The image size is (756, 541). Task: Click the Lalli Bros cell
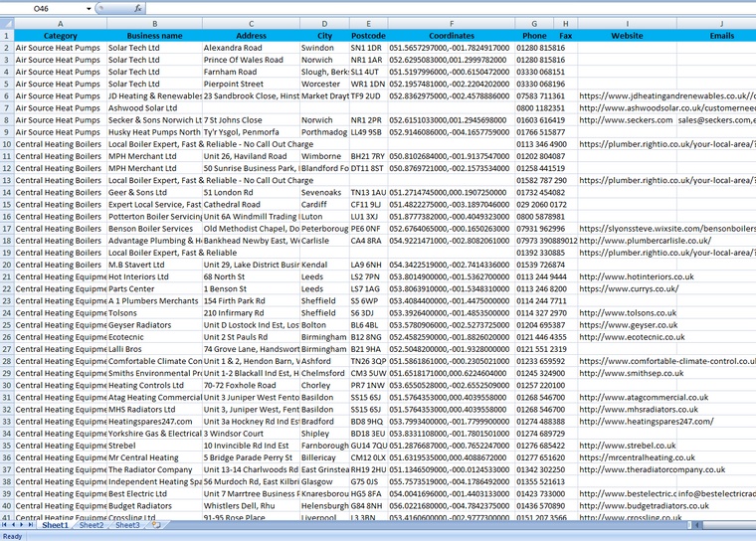[x=155, y=349]
